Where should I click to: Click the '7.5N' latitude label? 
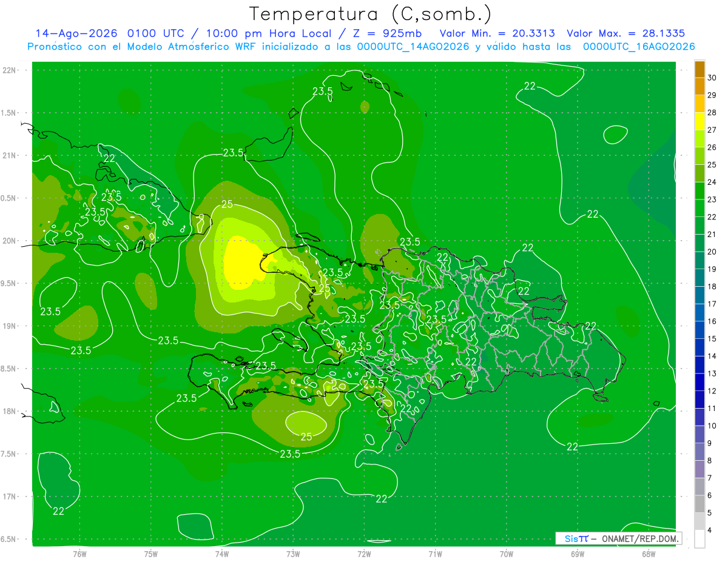(8, 453)
